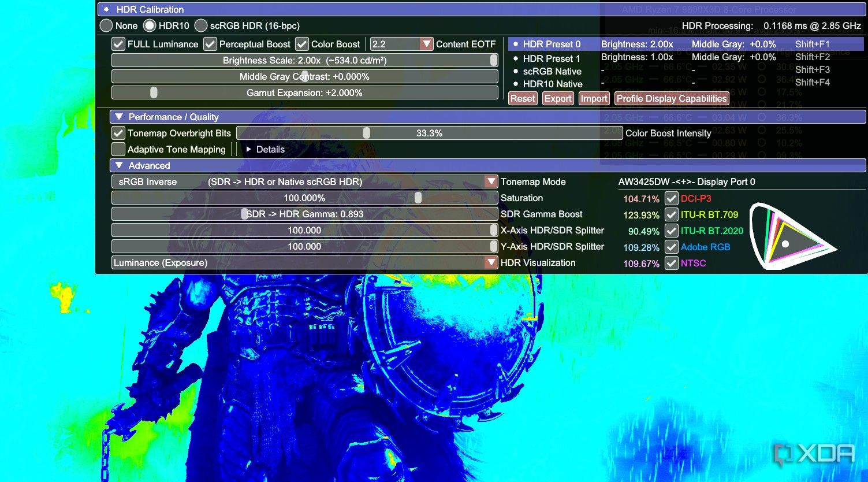Click the DCI-P3 coverage value 104.71%
868x482 pixels.
[641, 199]
